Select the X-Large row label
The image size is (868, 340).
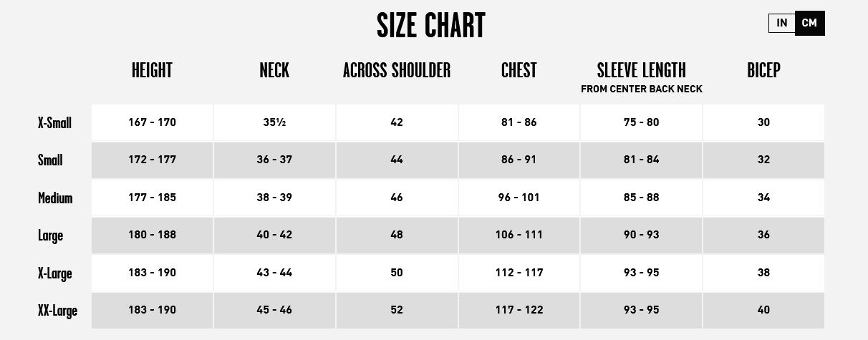(54, 273)
